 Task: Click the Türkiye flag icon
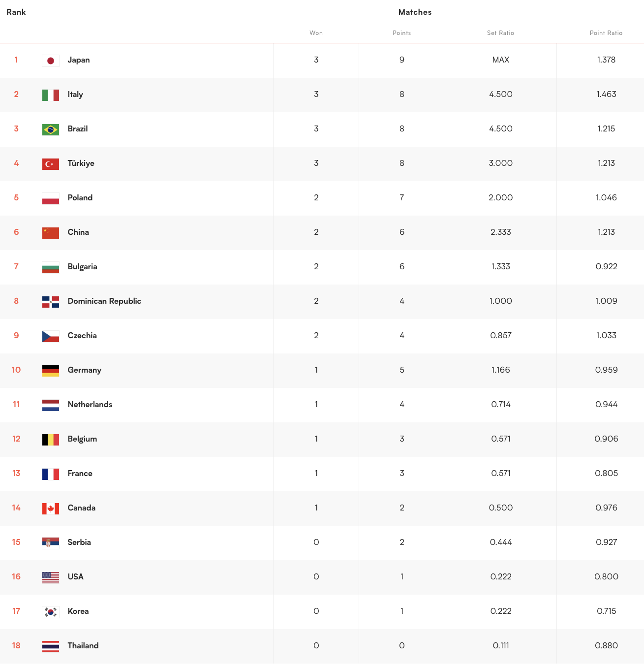[x=51, y=164]
